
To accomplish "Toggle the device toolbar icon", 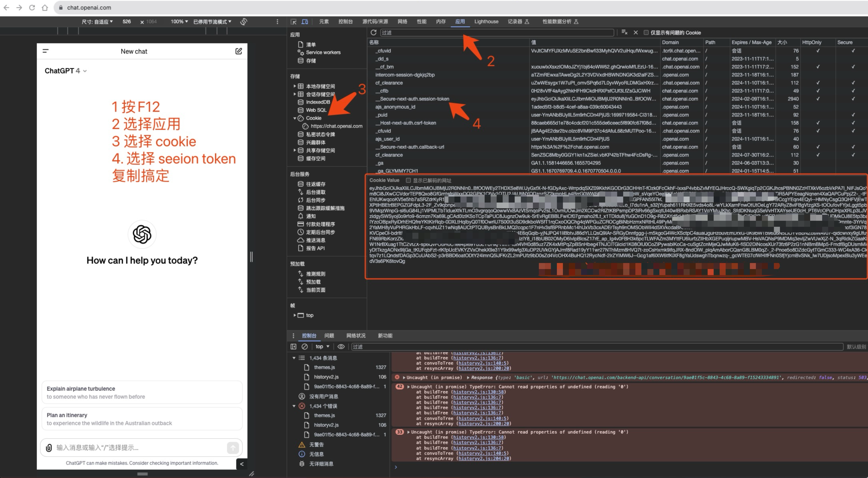I will click(x=305, y=22).
